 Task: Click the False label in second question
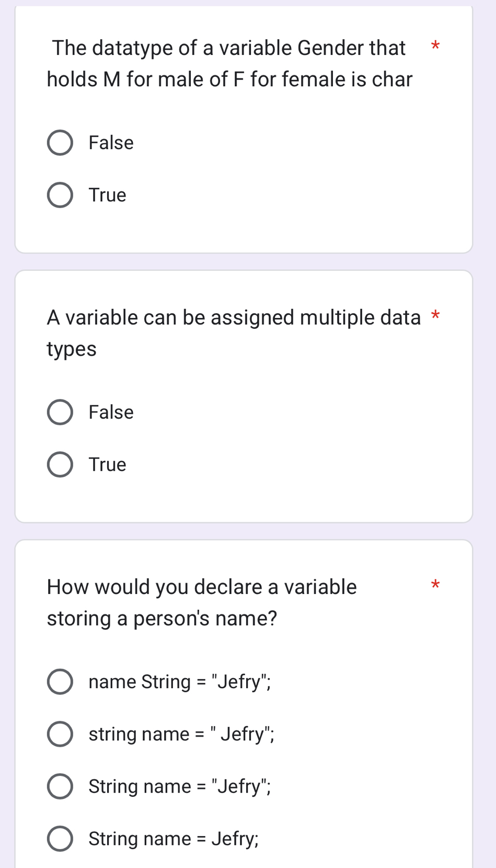(110, 412)
